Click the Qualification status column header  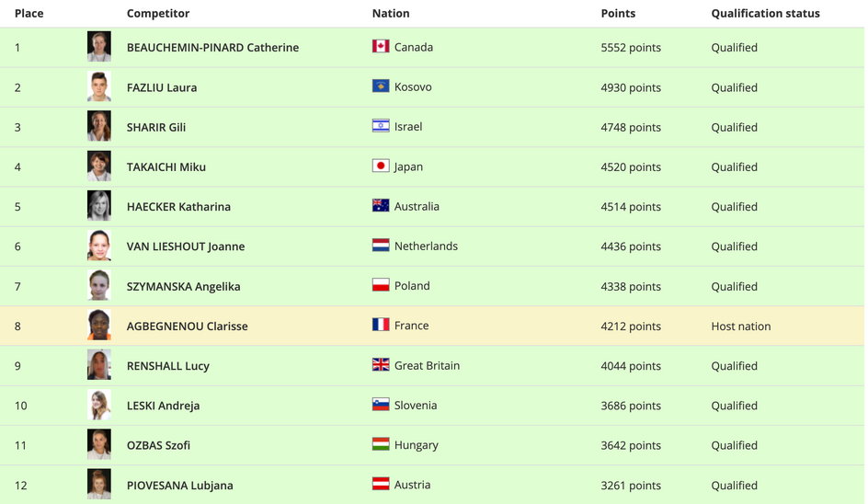pos(765,13)
